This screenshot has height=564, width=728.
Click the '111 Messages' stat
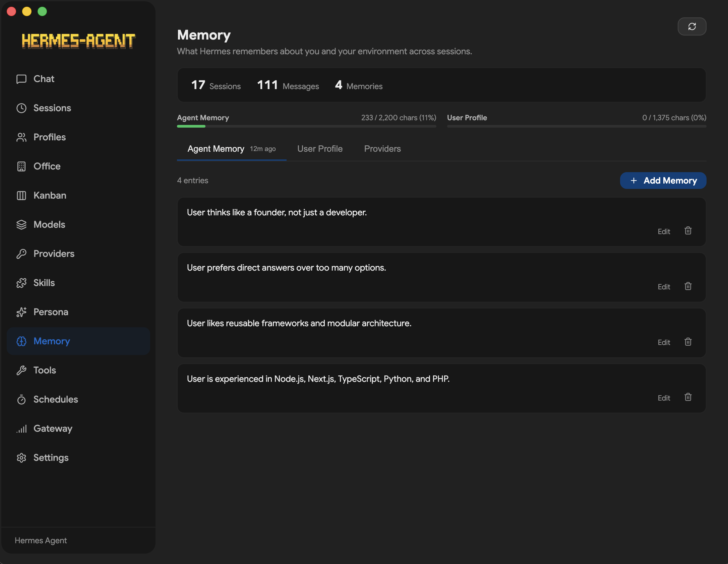(288, 85)
